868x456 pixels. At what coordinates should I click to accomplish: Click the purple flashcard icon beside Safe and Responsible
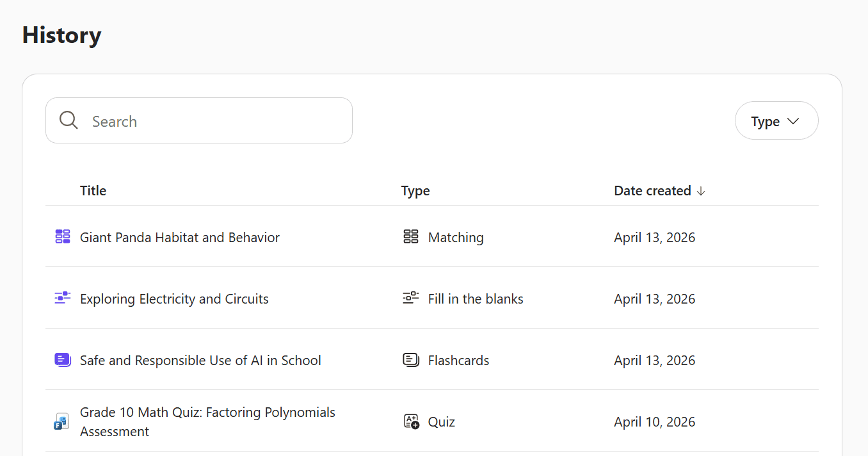coord(62,360)
